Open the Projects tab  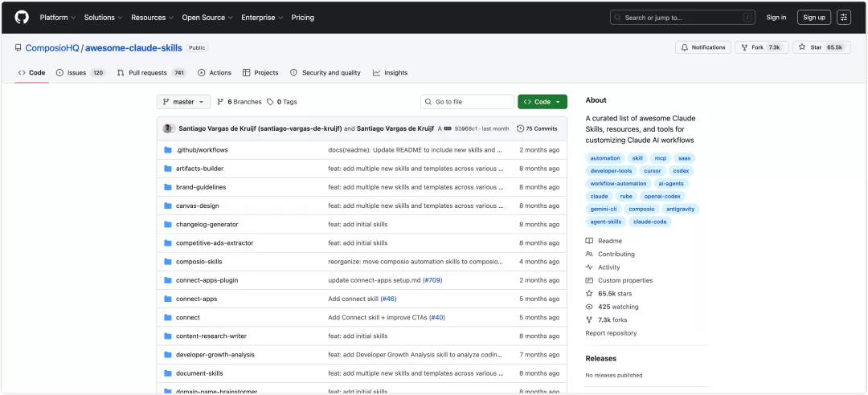pyautogui.click(x=260, y=73)
